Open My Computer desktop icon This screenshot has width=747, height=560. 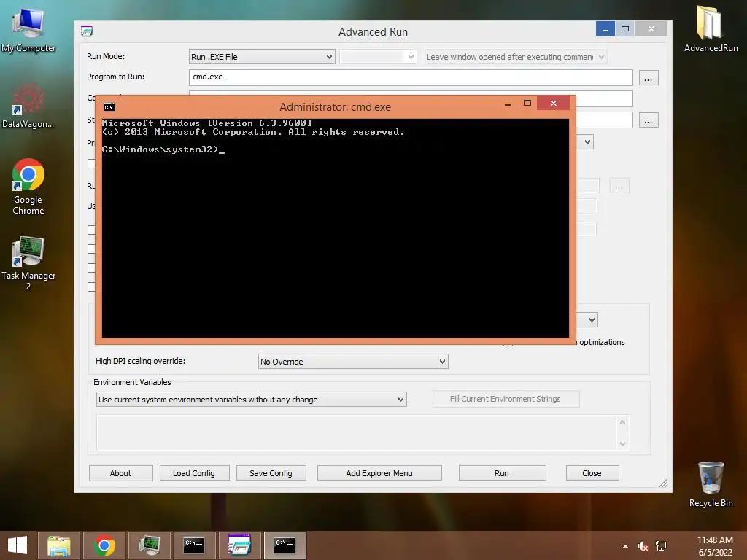point(28,31)
